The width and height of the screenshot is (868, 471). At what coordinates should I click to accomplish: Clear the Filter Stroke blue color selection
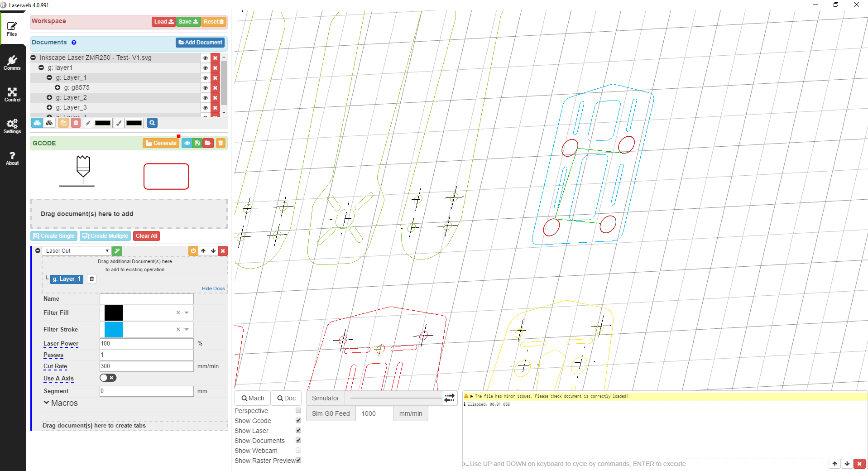point(178,329)
